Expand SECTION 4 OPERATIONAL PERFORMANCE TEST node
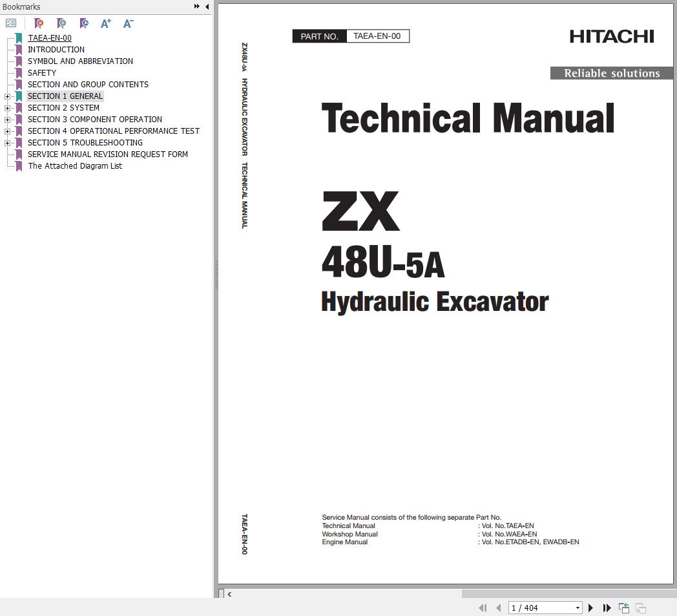 point(7,131)
